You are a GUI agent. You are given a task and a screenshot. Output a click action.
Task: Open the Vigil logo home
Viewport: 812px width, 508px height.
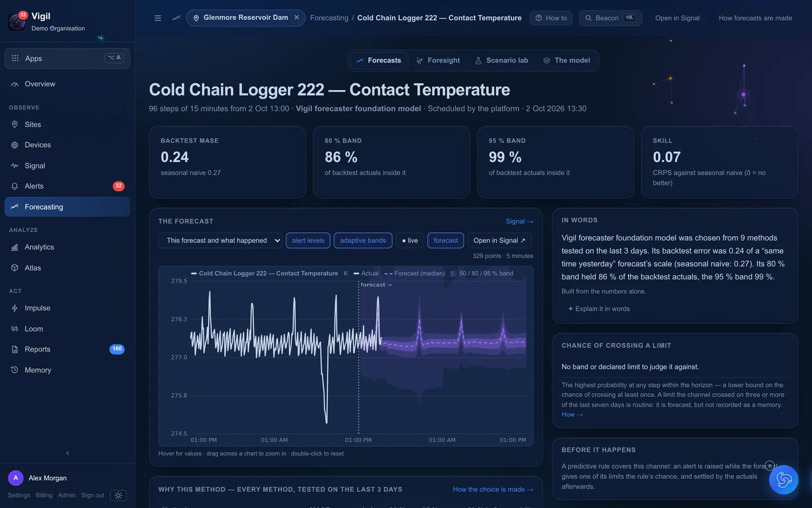click(x=17, y=22)
